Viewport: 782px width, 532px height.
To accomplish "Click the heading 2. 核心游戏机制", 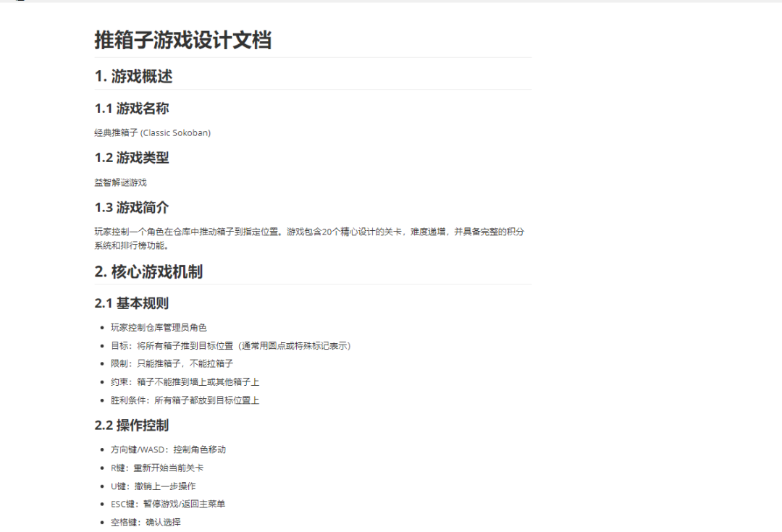I will 148,271.
